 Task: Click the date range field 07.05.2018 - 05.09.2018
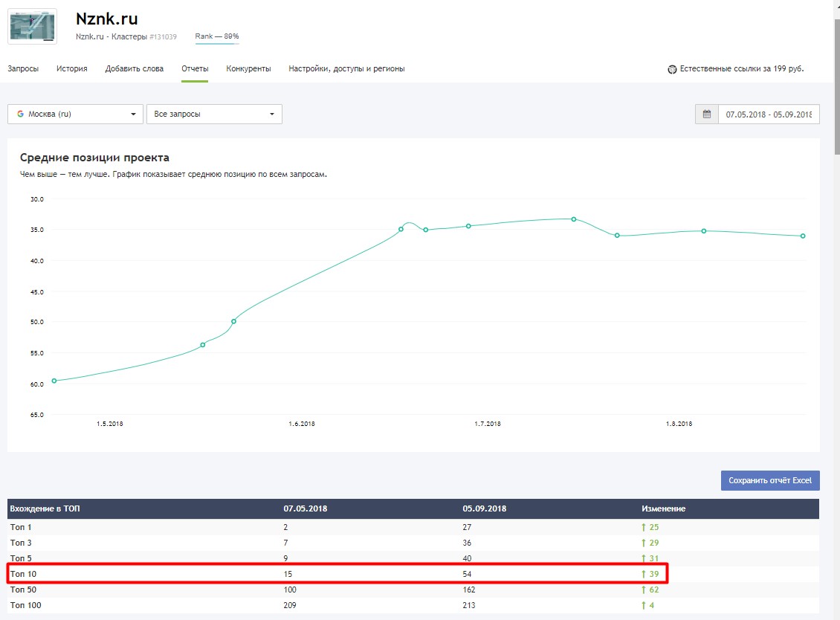[x=769, y=114]
